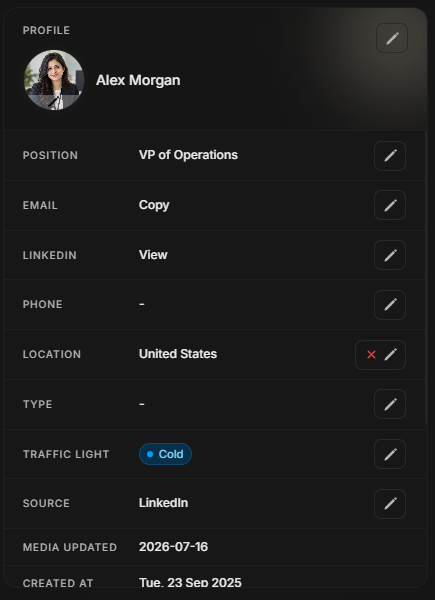This screenshot has width=435, height=600.
Task: Edit the Type field pencil icon
Action: tap(390, 404)
